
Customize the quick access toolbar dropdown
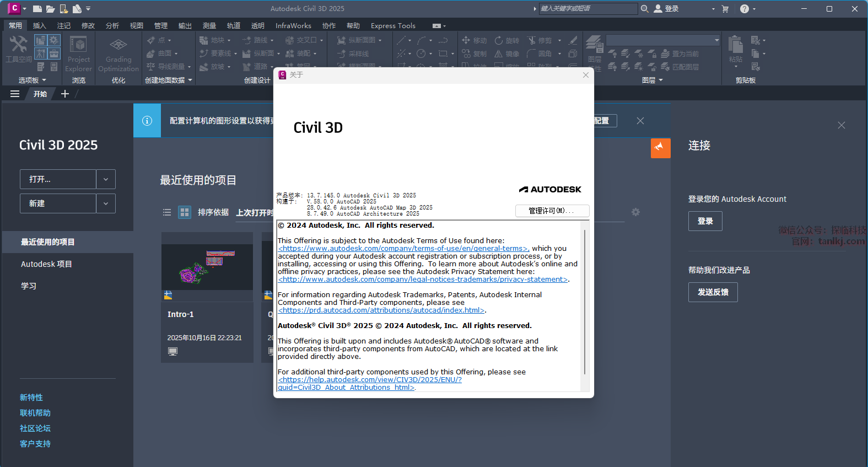(88, 9)
